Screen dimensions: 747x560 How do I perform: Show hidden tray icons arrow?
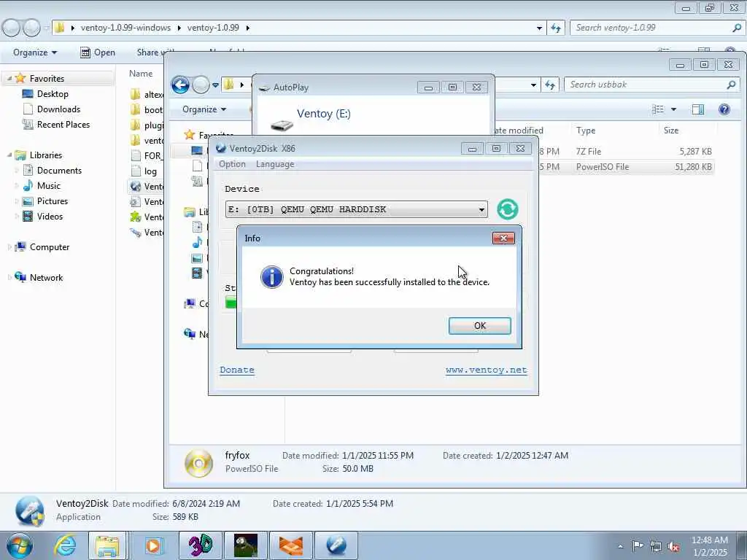click(620, 546)
